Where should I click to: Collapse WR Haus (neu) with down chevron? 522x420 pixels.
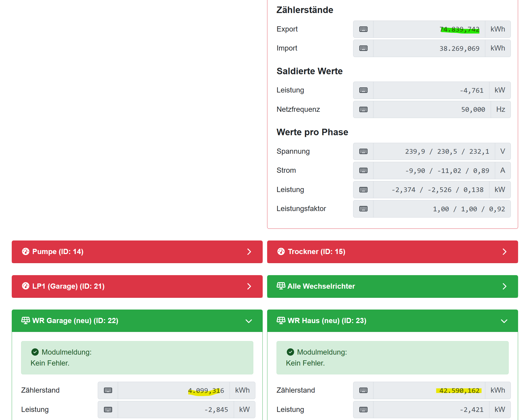coord(504,321)
